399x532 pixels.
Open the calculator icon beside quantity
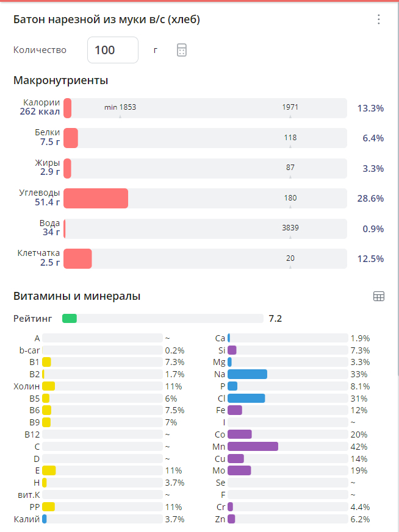coord(181,50)
